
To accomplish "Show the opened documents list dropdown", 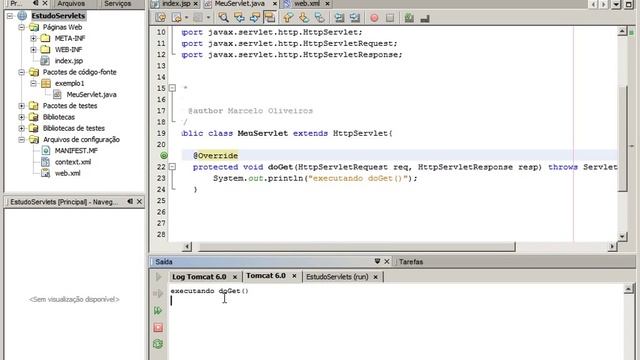I will (616, 4).
